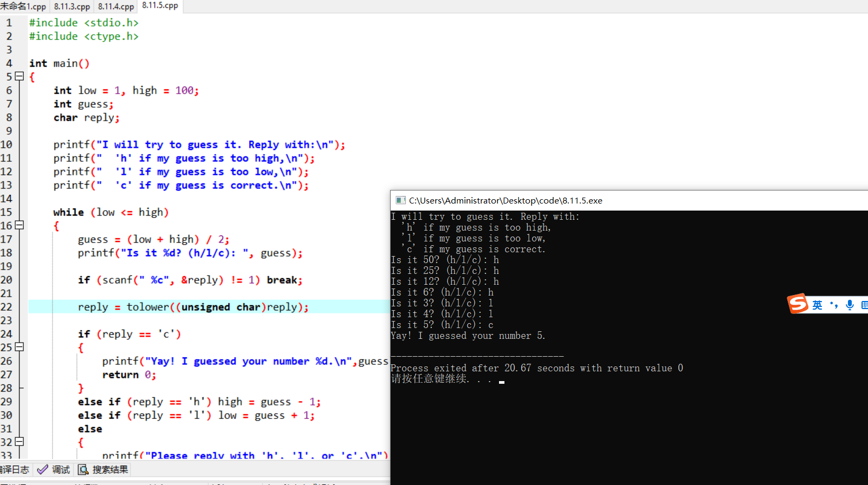Viewport: 868px width, 485px height.
Task: Click 'int main()' on line 4
Action: [x=60, y=63]
